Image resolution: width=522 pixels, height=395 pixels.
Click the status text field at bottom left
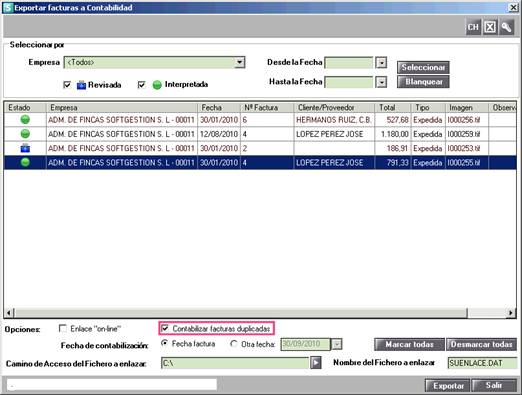112,385
